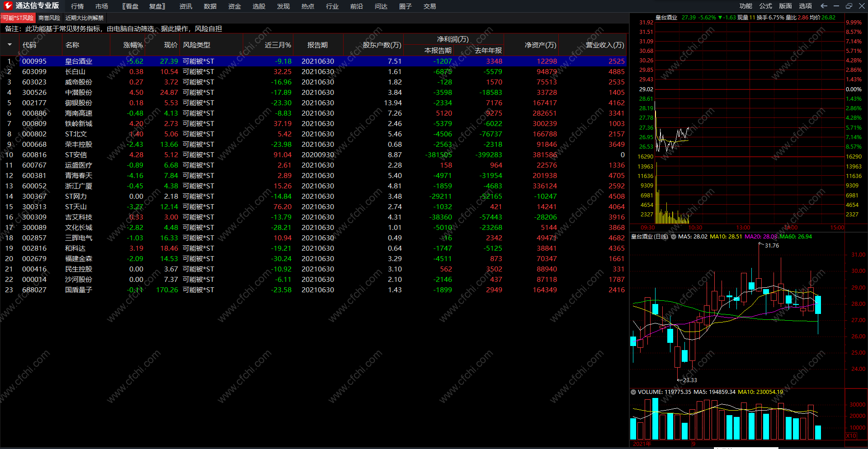Open the 市场 menu
This screenshot has width=868, height=449.
click(102, 6)
